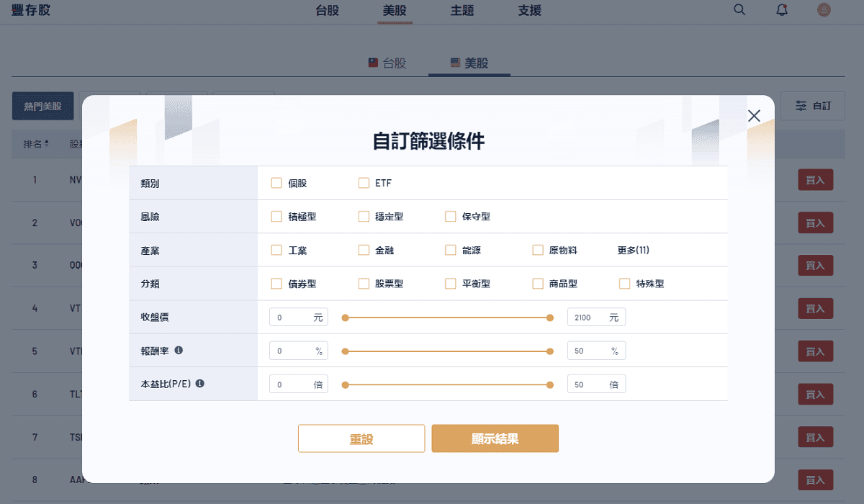Click the 豐存股 logo
This screenshot has height=504, width=864.
click(x=30, y=10)
